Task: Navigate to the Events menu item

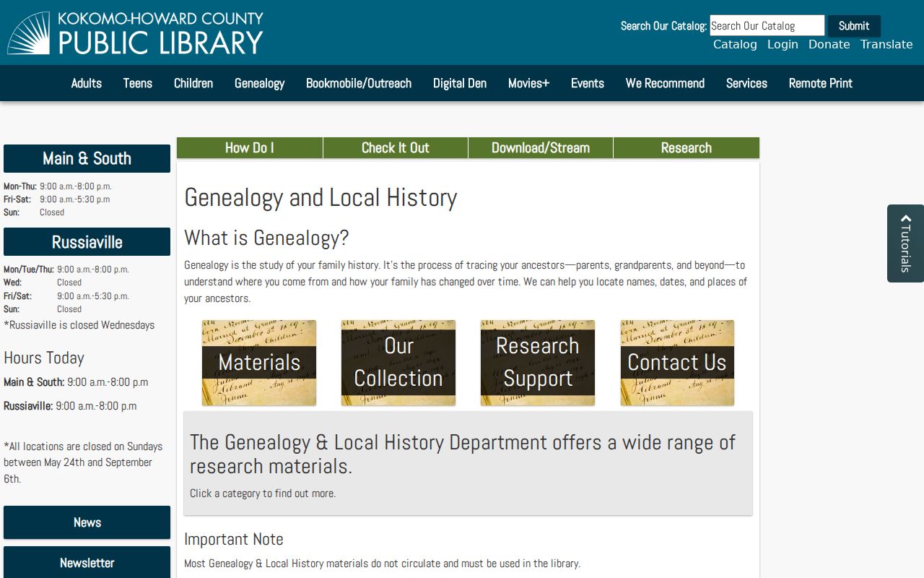Action: (588, 83)
